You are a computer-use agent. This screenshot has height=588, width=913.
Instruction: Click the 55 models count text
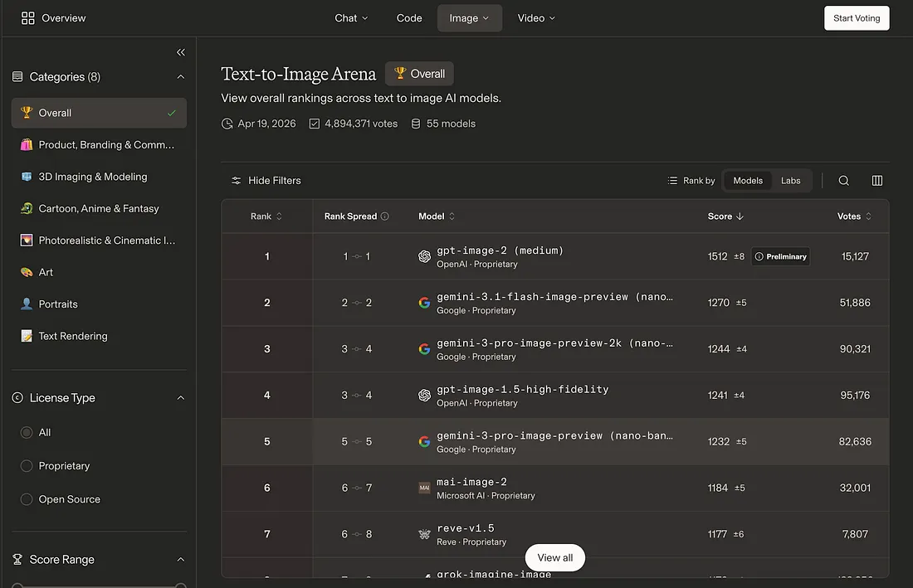coord(451,124)
